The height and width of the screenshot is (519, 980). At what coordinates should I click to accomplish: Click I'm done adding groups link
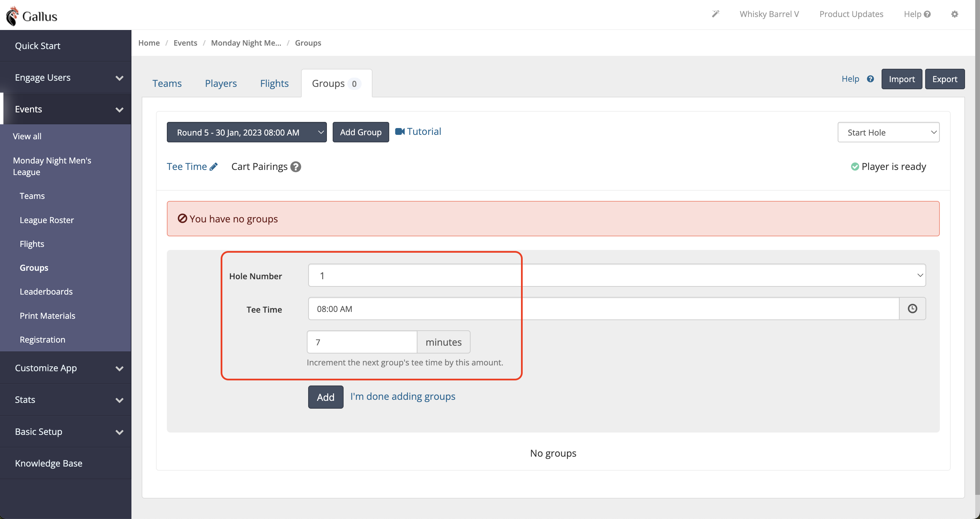click(402, 396)
